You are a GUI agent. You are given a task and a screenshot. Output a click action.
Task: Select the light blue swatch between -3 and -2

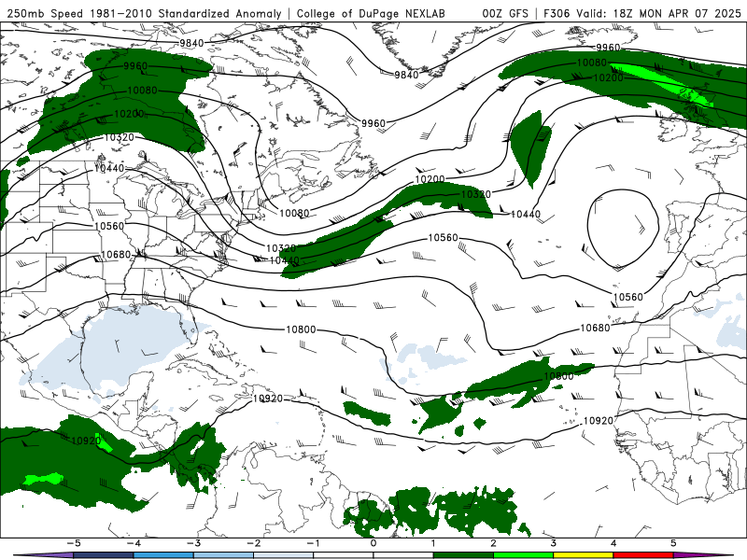point(223,555)
